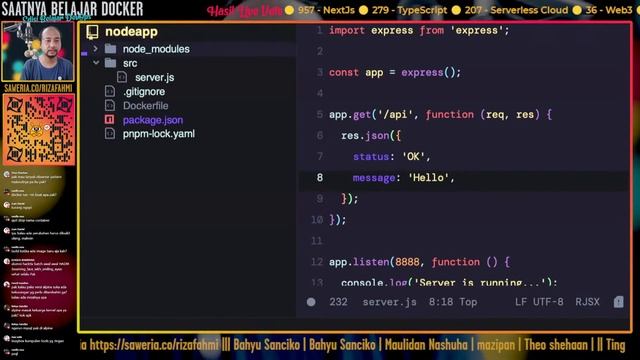The height and width of the screenshot is (360, 640).
Task: Open the .gitignore file
Action: 144,92
